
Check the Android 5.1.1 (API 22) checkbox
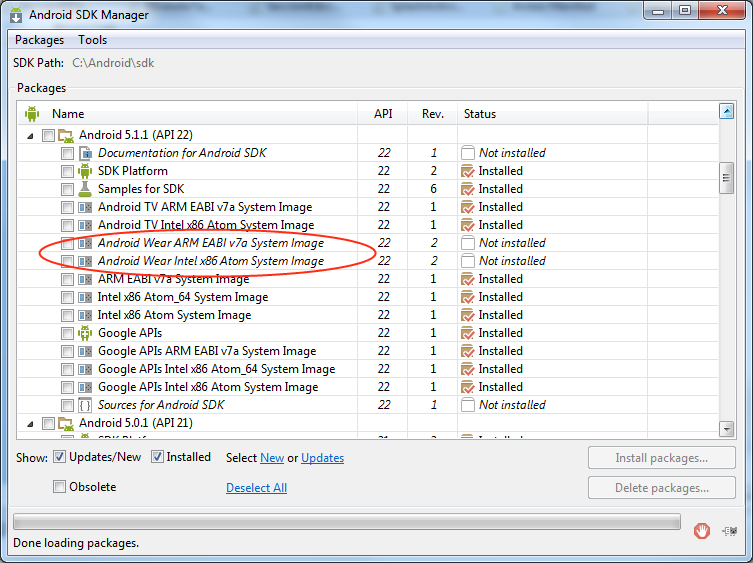(48, 135)
